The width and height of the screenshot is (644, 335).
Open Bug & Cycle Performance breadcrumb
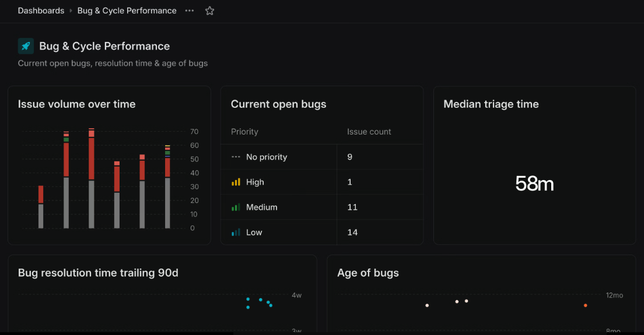point(127,10)
